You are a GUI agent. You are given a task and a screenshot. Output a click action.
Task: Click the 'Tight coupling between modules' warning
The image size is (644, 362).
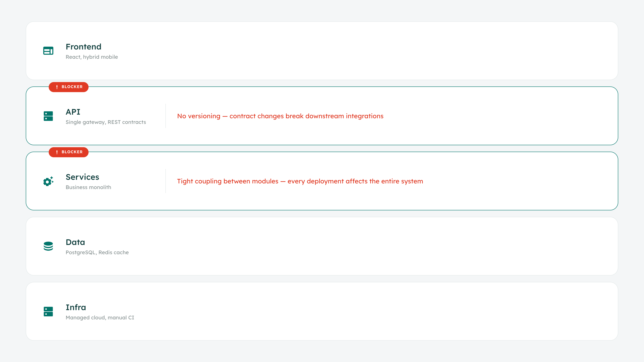point(300,181)
